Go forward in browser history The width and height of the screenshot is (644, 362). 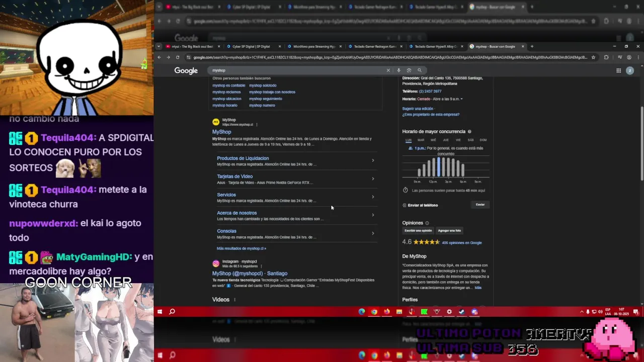168,57
